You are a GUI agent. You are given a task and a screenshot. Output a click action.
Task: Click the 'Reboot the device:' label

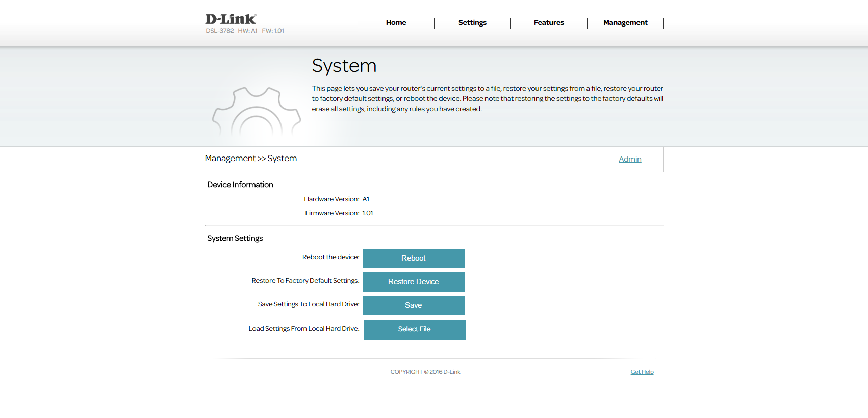click(331, 257)
